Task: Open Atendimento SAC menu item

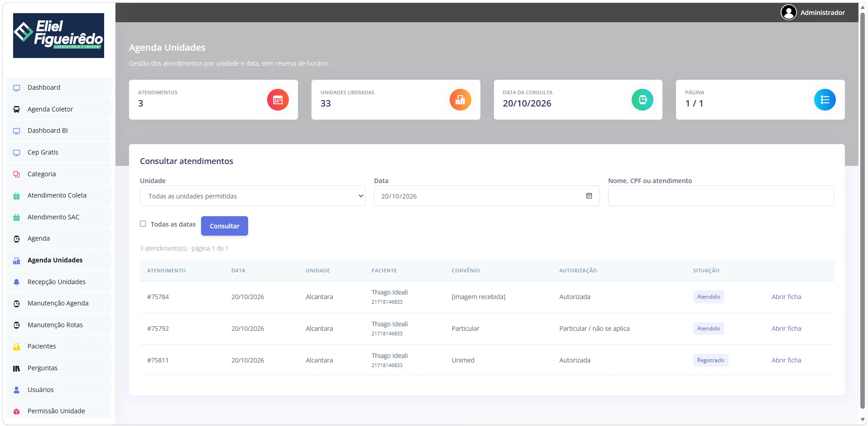Action: [58, 217]
